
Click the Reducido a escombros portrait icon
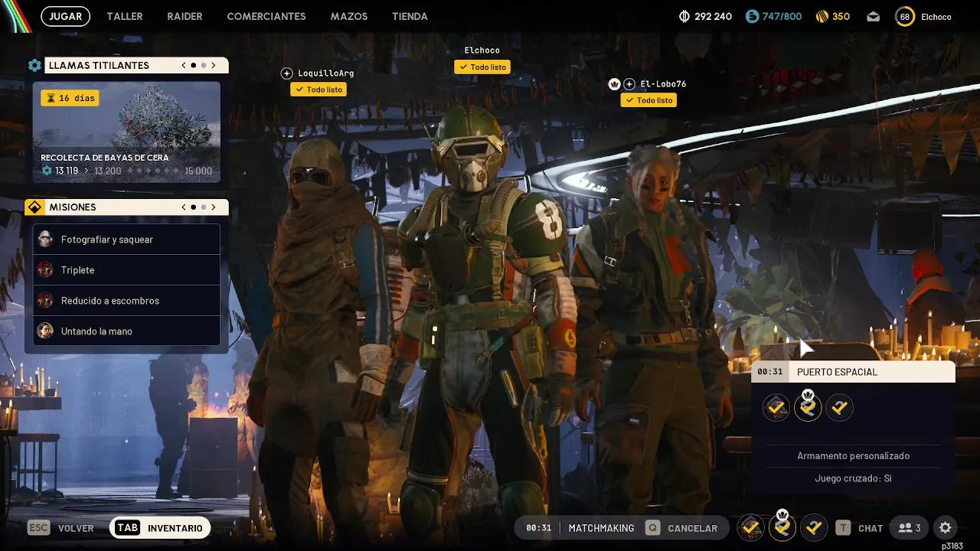(45, 301)
